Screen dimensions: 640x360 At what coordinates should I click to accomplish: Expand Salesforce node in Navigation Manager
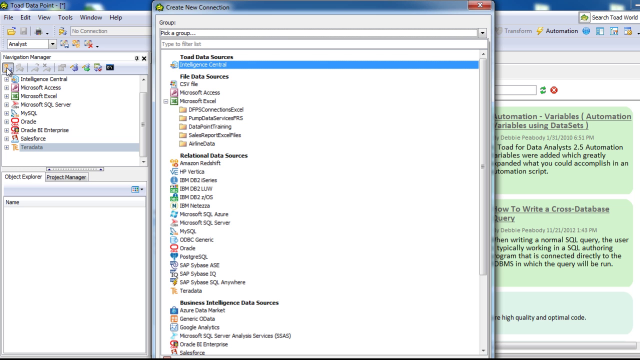[7, 139]
